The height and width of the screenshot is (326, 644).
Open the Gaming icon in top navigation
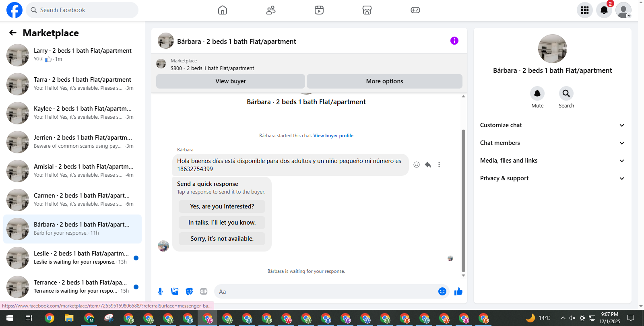415,10
